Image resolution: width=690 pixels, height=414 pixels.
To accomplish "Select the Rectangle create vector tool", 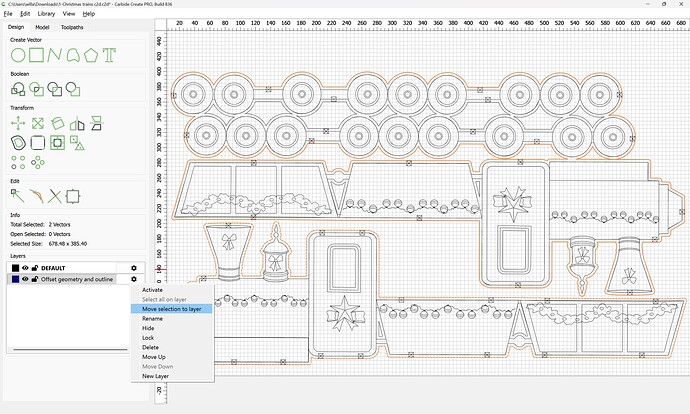I will 37,54.
